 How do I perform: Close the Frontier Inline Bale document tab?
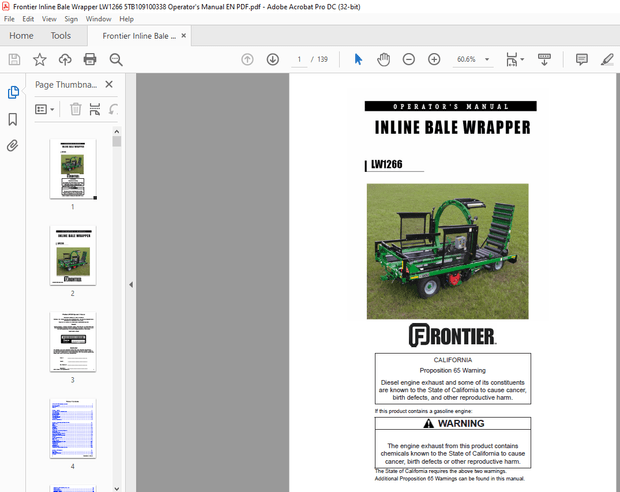[x=183, y=36]
